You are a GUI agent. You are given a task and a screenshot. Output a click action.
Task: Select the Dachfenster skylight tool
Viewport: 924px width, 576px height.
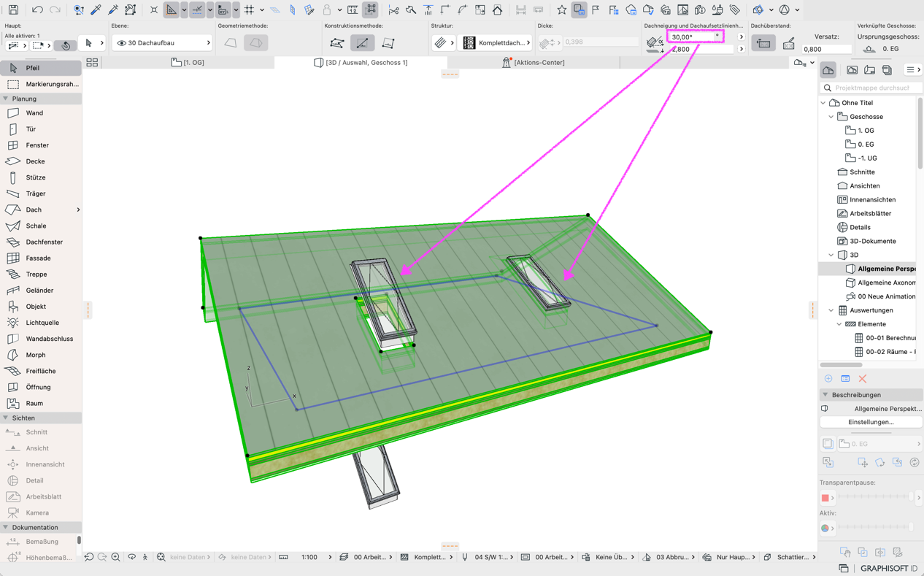pyautogui.click(x=41, y=242)
